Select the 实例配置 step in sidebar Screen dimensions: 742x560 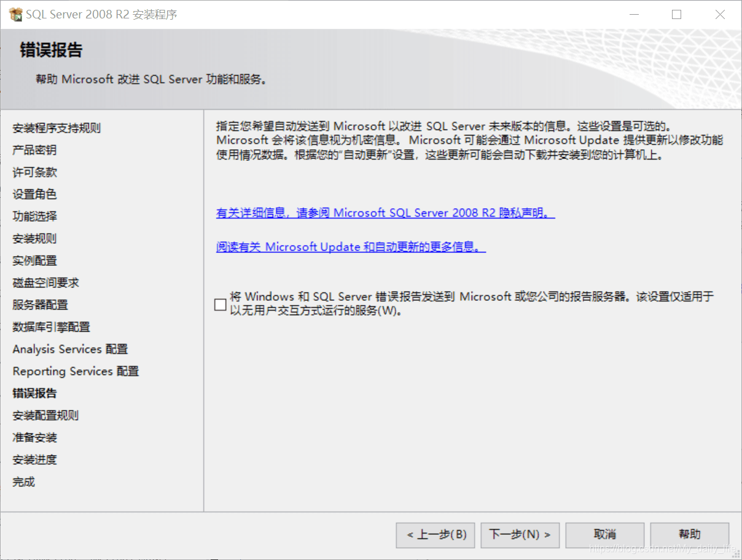[x=34, y=261]
